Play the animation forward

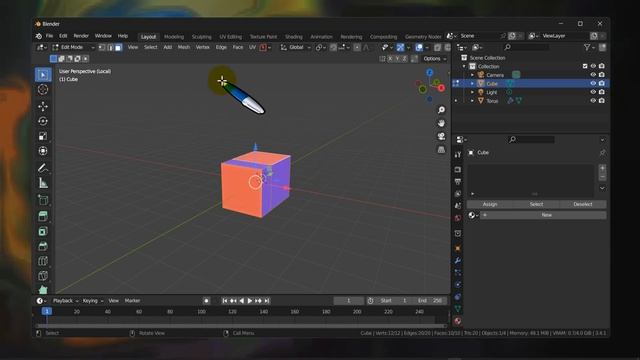[250, 301]
